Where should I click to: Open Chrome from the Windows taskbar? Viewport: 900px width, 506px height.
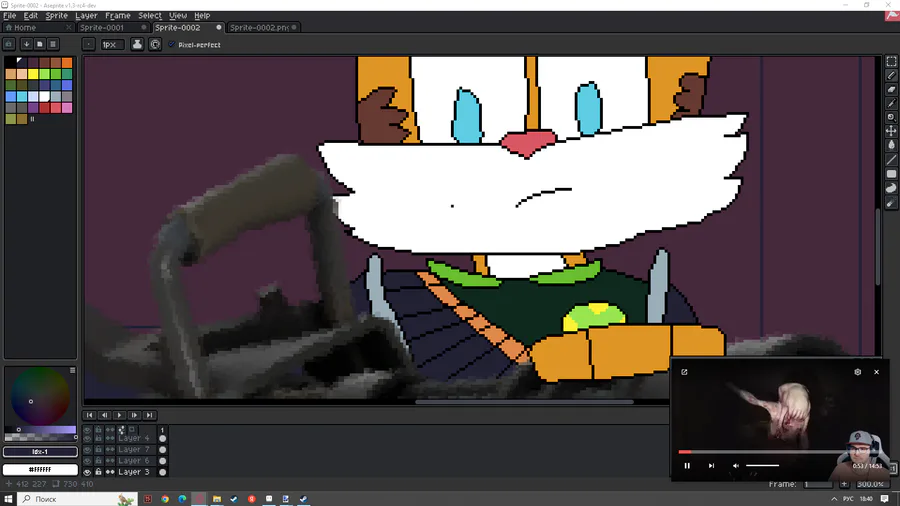165,499
